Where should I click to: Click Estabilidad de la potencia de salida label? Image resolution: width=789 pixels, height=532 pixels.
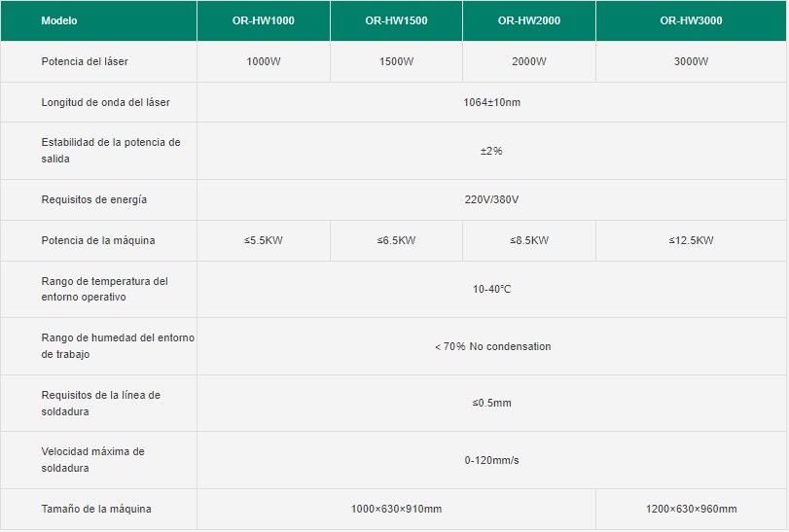(x=111, y=151)
